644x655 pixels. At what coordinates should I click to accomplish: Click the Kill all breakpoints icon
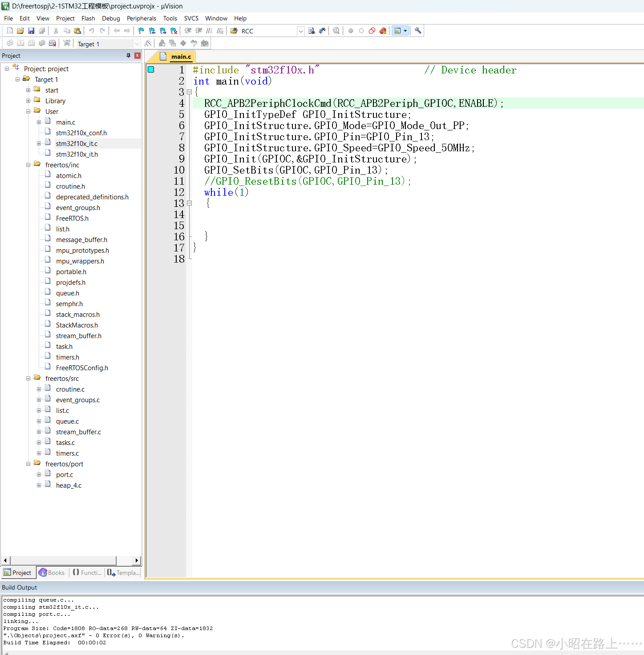[383, 31]
